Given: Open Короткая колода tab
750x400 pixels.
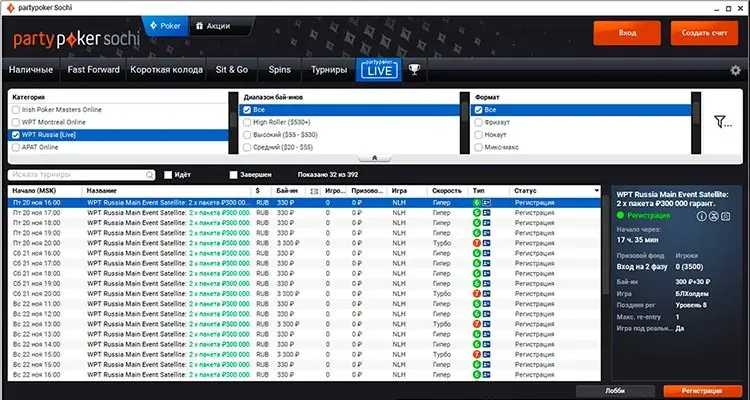Looking at the screenshot, I should 166,70.
